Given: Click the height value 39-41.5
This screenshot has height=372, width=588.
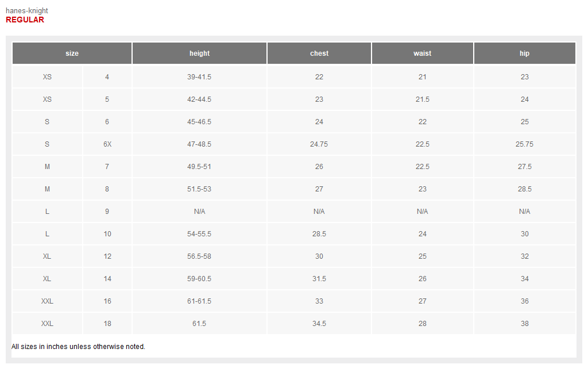Looking at the screenshot, I should (199, 77).
